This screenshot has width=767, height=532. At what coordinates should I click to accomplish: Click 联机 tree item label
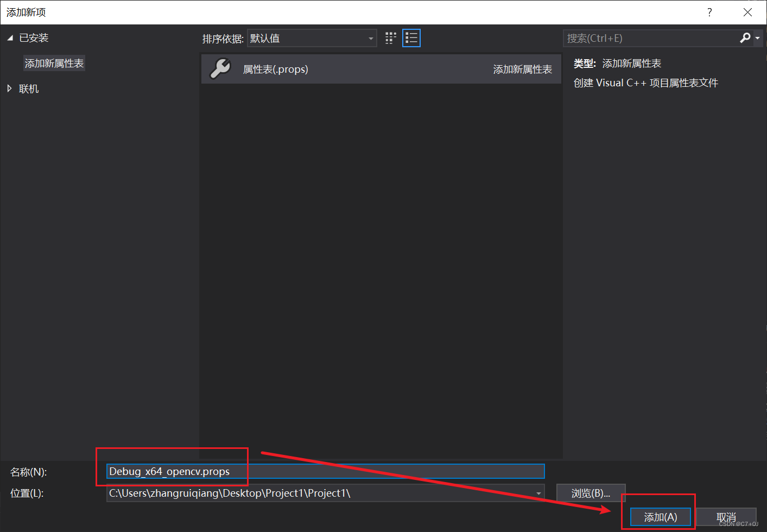point(29,88)
